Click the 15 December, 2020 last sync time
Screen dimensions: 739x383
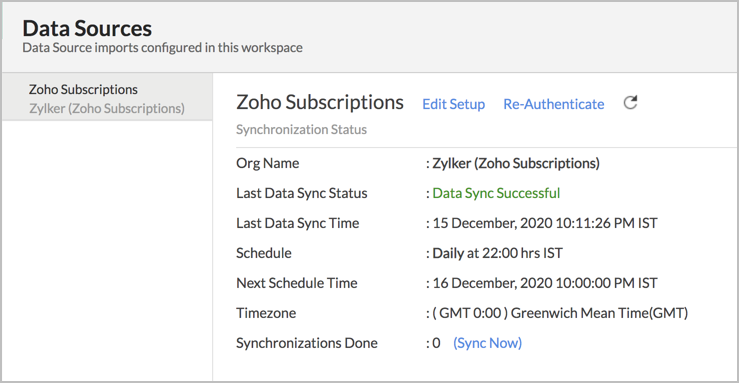545,223
